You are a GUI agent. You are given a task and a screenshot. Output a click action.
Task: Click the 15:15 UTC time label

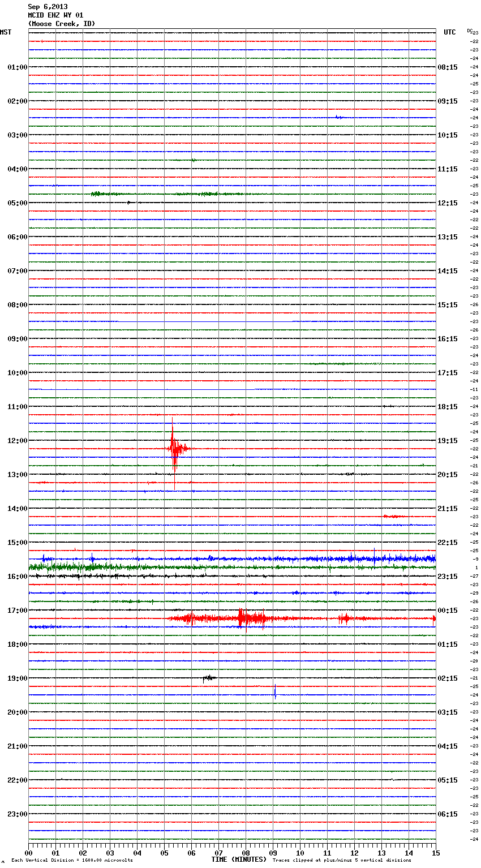pos(448,304)
